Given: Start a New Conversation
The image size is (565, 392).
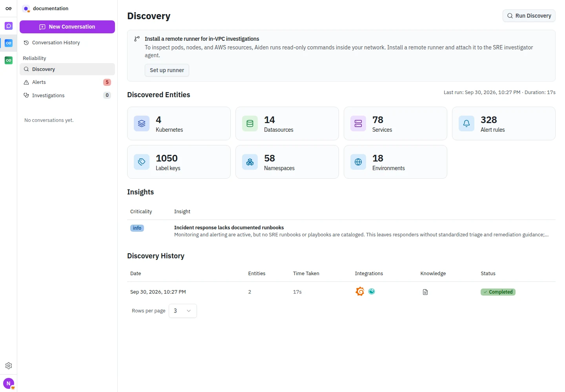Looking at the screenshot, I should tap(67, 27).
